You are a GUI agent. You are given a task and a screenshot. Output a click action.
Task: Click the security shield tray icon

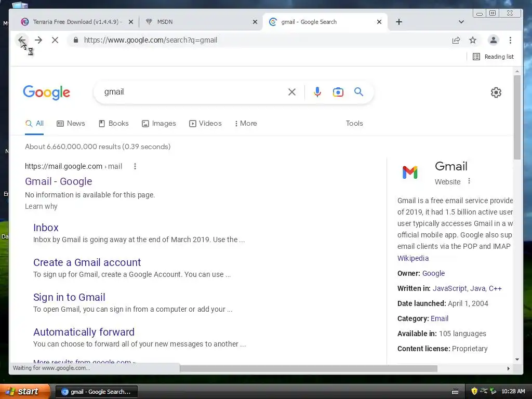point(474,391)
